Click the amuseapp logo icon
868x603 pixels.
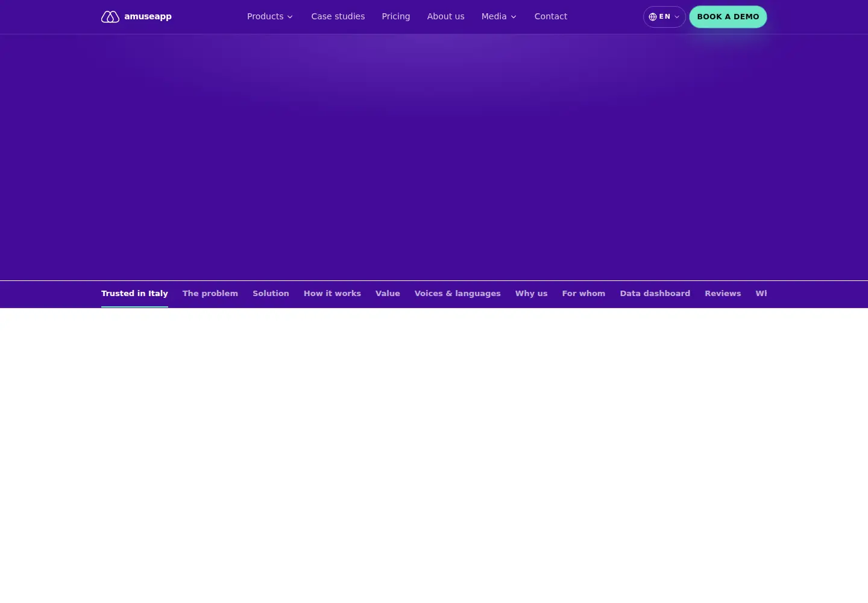(x=110, y=17)
